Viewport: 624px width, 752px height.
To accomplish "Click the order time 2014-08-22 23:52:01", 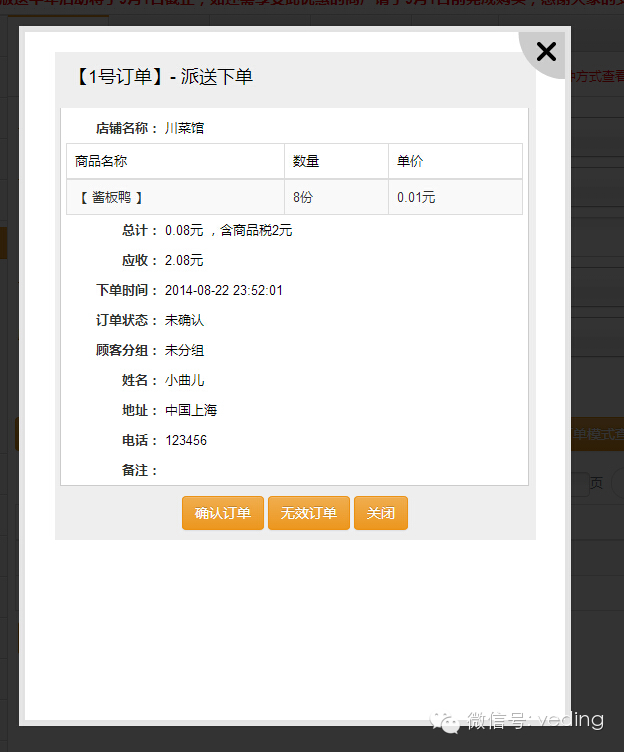I will (224, 290).
